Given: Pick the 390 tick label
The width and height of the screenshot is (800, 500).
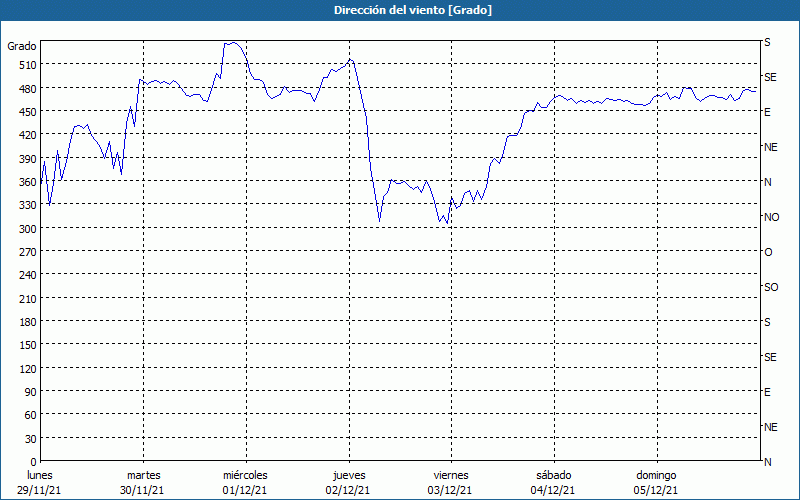Looking at the screenshot, I should click(29, 159).
